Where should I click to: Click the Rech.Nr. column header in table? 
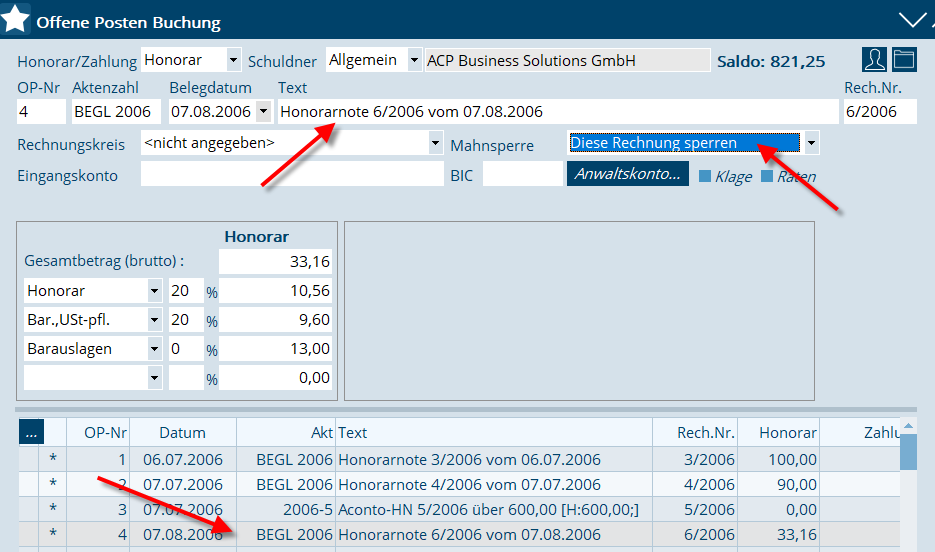click(706, 432)
